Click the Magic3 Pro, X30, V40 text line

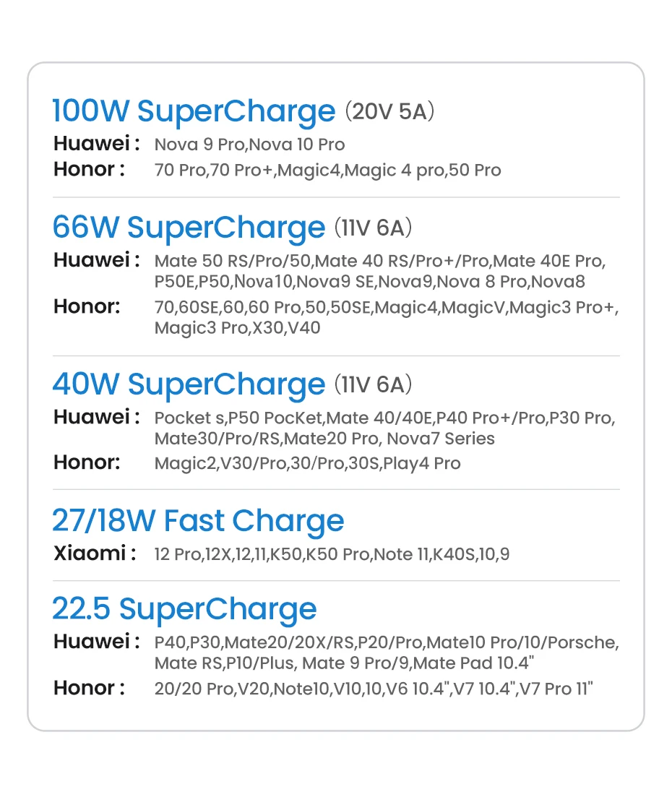(x=237, y=328)
